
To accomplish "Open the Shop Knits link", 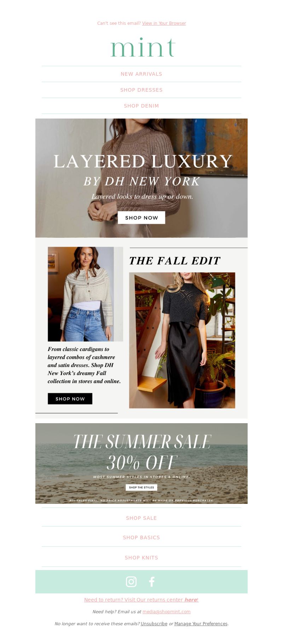I will pos(141,558).
